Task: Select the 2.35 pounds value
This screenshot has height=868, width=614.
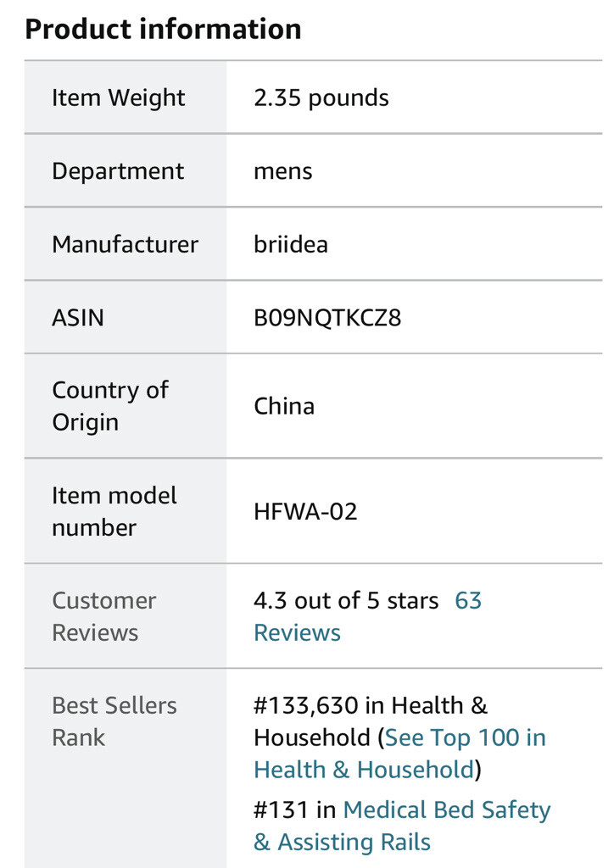Action: click(x=321, y=98)
